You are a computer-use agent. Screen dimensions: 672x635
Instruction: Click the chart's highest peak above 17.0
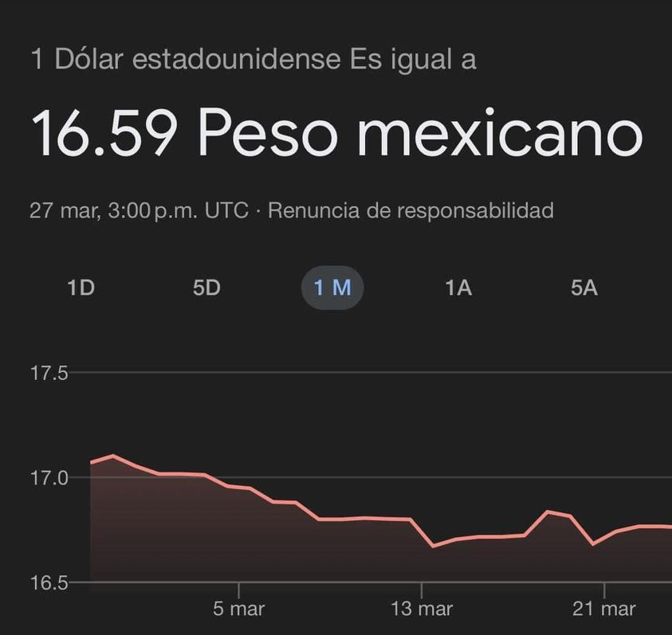[x=112, y=456]
